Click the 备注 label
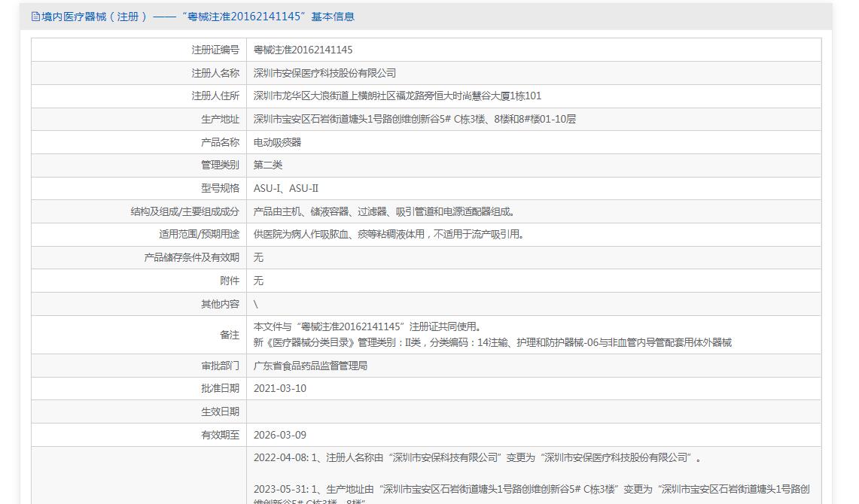The height and width of the screenshot is (504, 859). tap(230, 335)
